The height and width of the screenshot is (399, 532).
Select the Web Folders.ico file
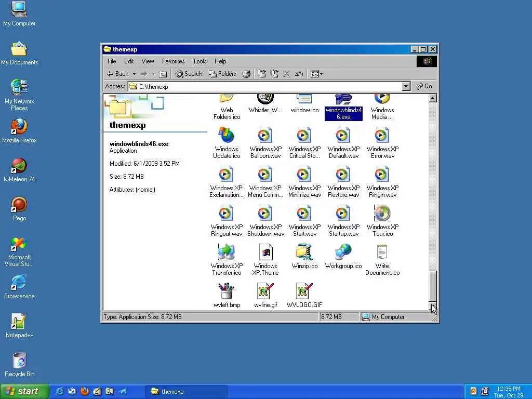[227, 108]
